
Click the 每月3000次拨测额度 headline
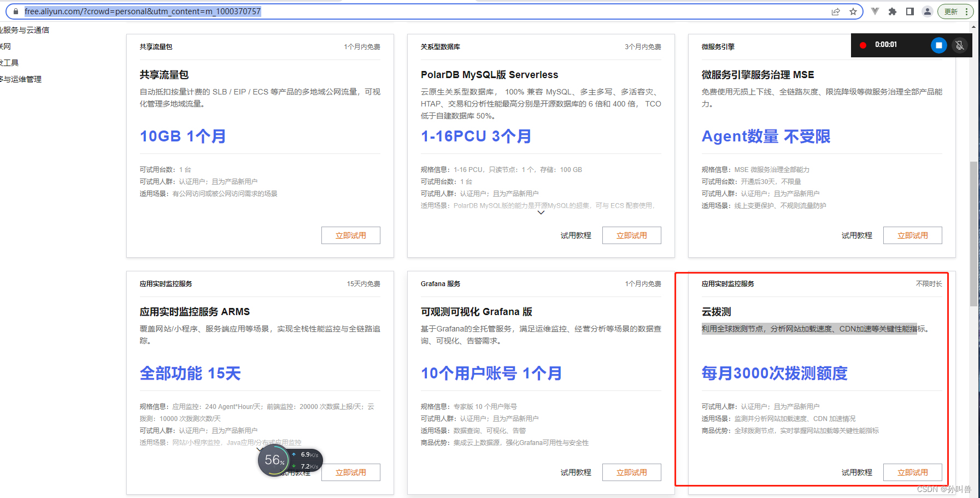tap(774, 373)
